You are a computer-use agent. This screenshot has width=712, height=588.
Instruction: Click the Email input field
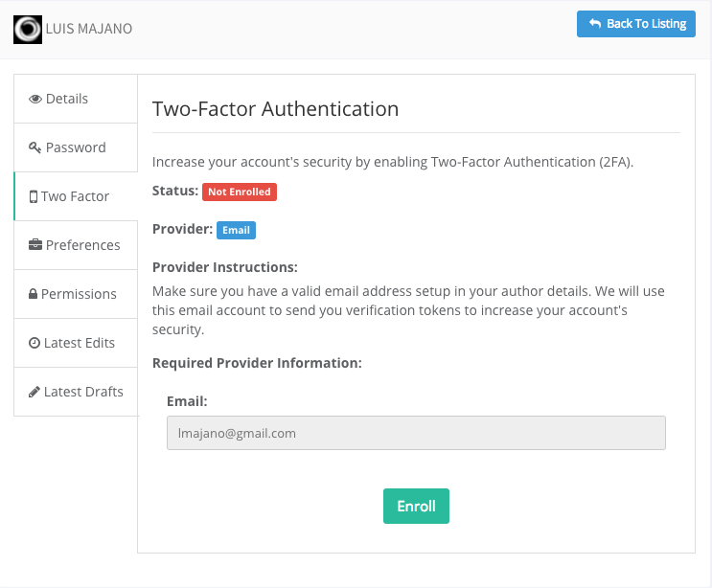416,433
